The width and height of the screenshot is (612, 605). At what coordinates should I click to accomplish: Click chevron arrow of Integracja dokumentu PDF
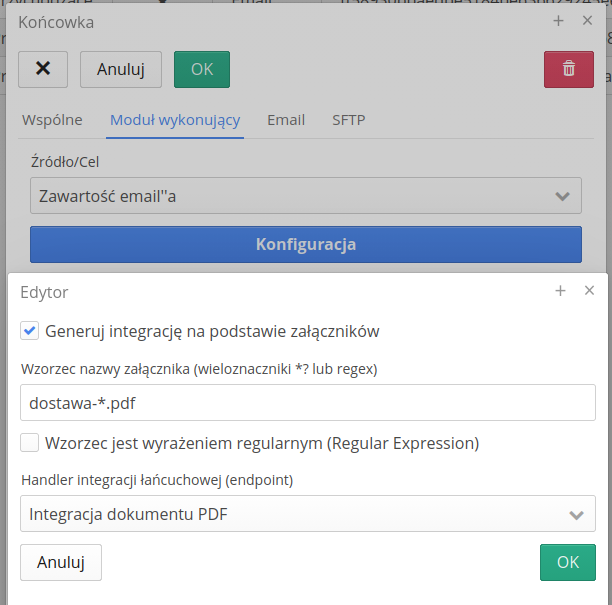pyautogui.click(x=575, y=515)
